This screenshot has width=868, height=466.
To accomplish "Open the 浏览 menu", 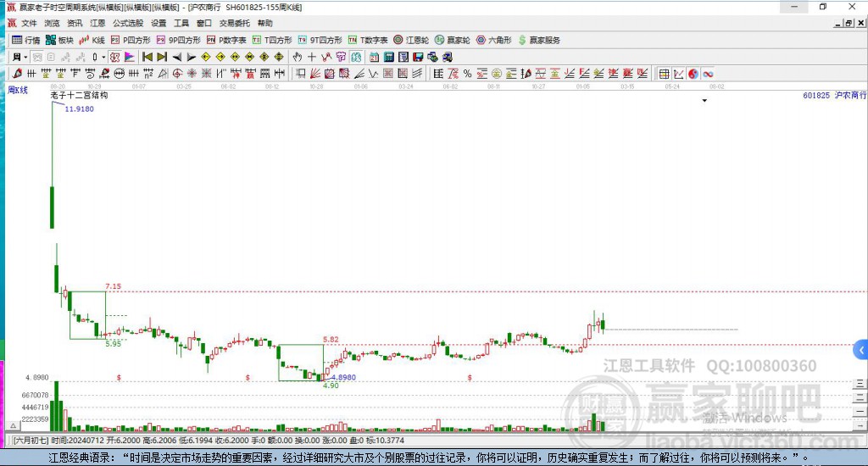I will [x=52, y=23].
